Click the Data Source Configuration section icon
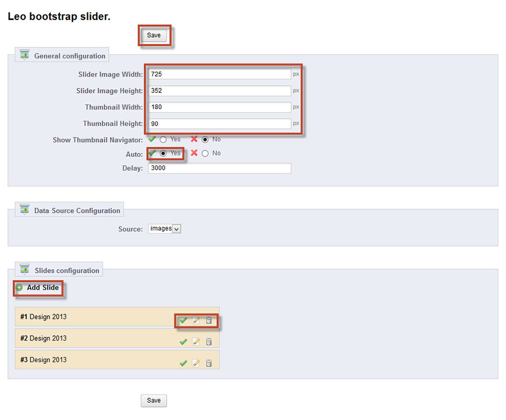This screenshot has width=506, height=420. tap(25, 210)
